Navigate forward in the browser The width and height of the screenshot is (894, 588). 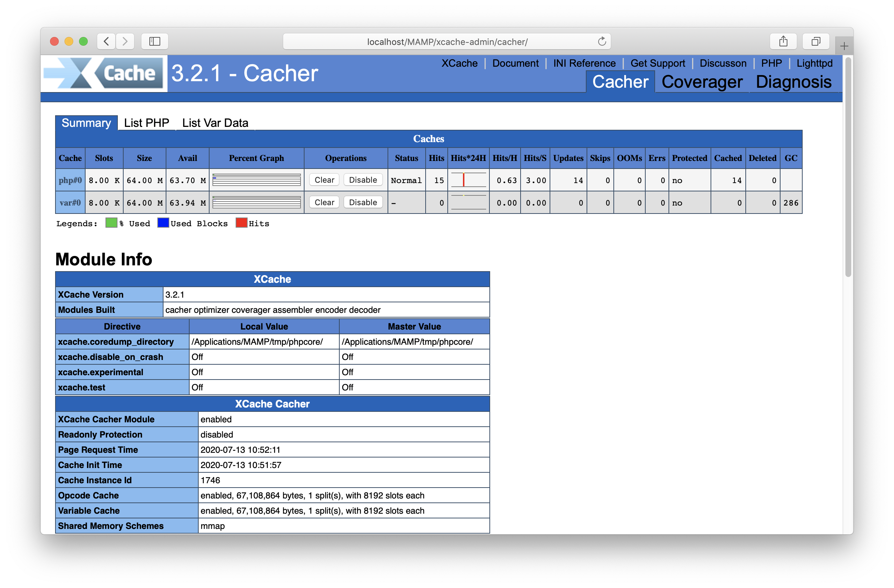pos(125,41)
